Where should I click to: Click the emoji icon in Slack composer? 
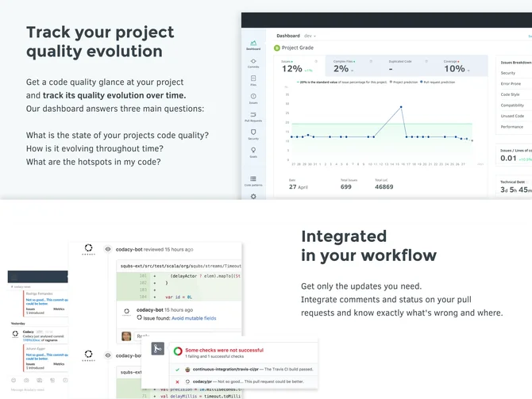point(13,380)
